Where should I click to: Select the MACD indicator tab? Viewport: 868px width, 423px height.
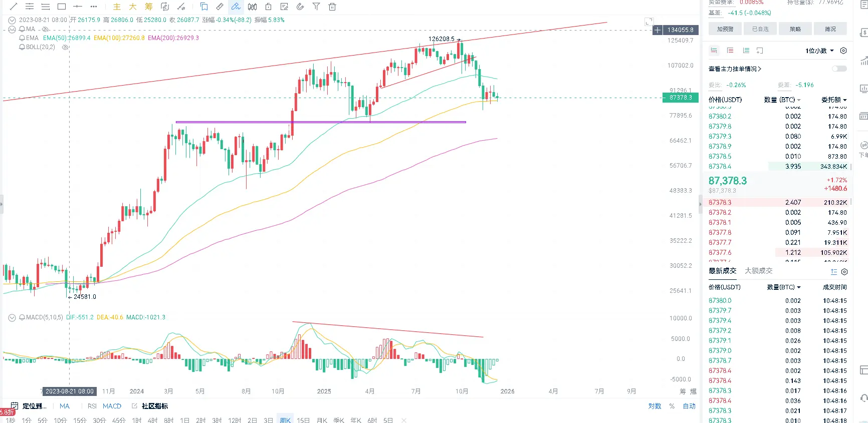(x=112, y=406)
